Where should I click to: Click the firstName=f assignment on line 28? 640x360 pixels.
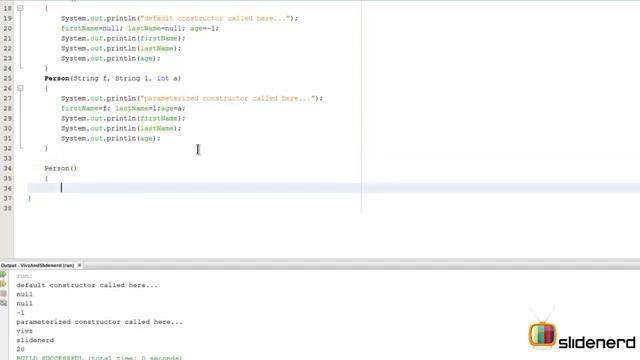86,109
